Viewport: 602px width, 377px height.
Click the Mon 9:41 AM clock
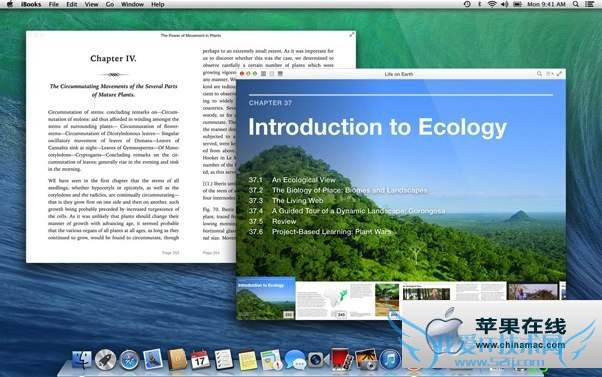tap(546, 4)
